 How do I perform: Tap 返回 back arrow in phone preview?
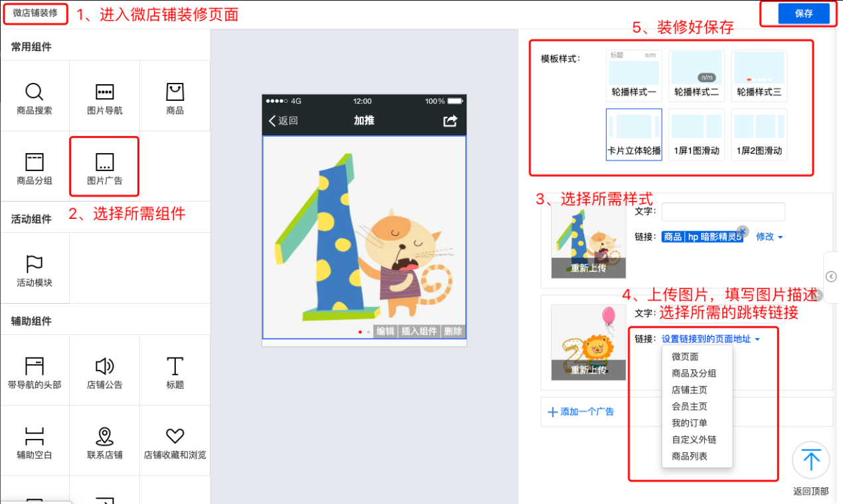click(x=283, y=121)
